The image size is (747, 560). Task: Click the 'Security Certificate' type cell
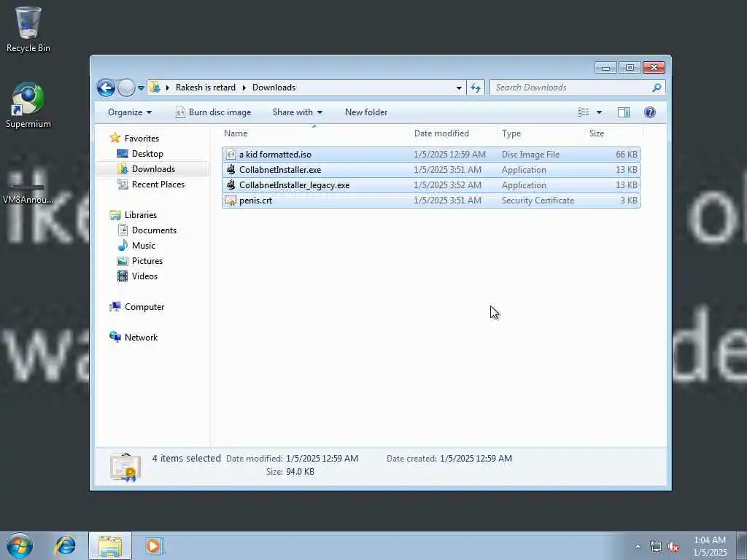point(538,201)
